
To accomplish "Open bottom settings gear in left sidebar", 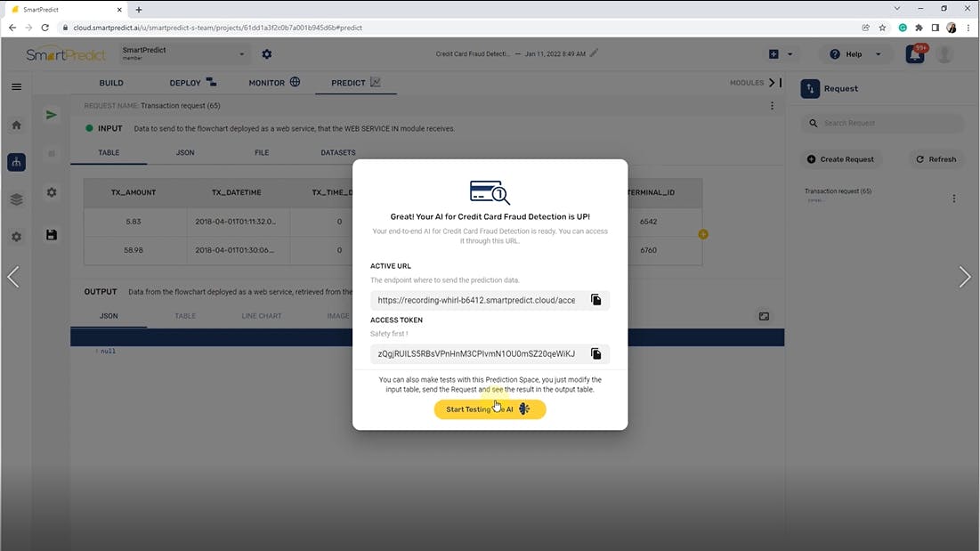I will (x=17, y=237).
